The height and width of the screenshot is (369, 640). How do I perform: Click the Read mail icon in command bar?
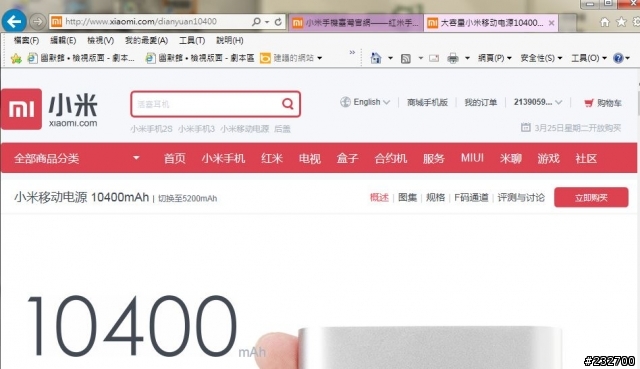tap(434, 59)
